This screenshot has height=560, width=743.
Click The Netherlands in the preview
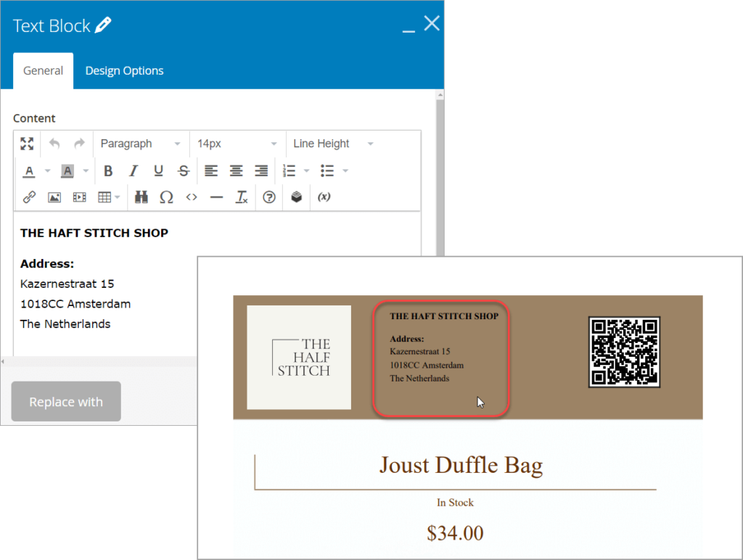419,378
